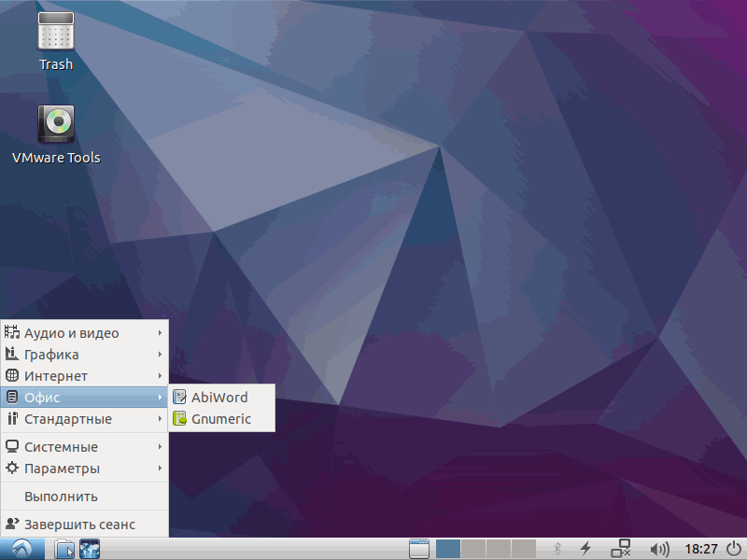Open the file manager from the taskbar
The width and height of the screenshot is (747, 560).
click(63, 549)
